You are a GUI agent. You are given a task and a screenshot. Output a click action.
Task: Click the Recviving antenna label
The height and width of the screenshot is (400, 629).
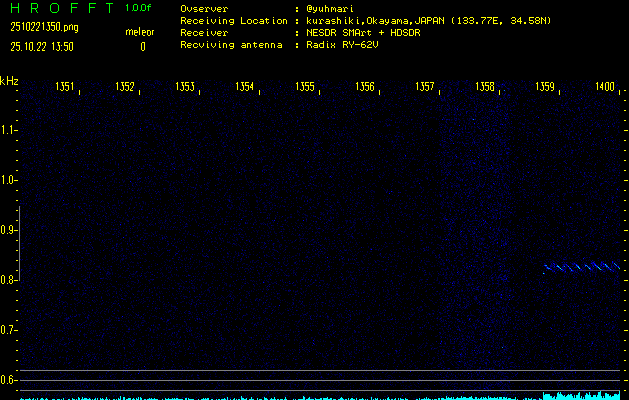(231, 45)
